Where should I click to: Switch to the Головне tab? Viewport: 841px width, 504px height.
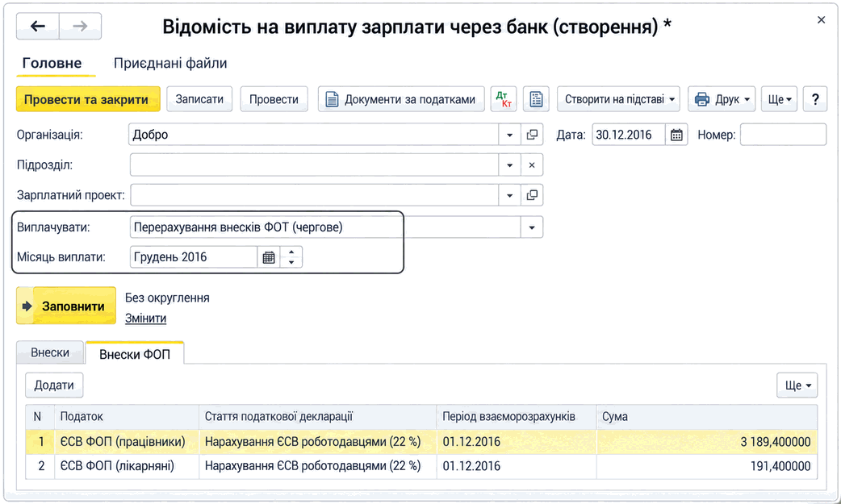pos(52,63)
